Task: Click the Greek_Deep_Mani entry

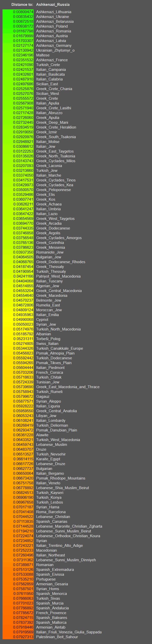Action: 52,122
